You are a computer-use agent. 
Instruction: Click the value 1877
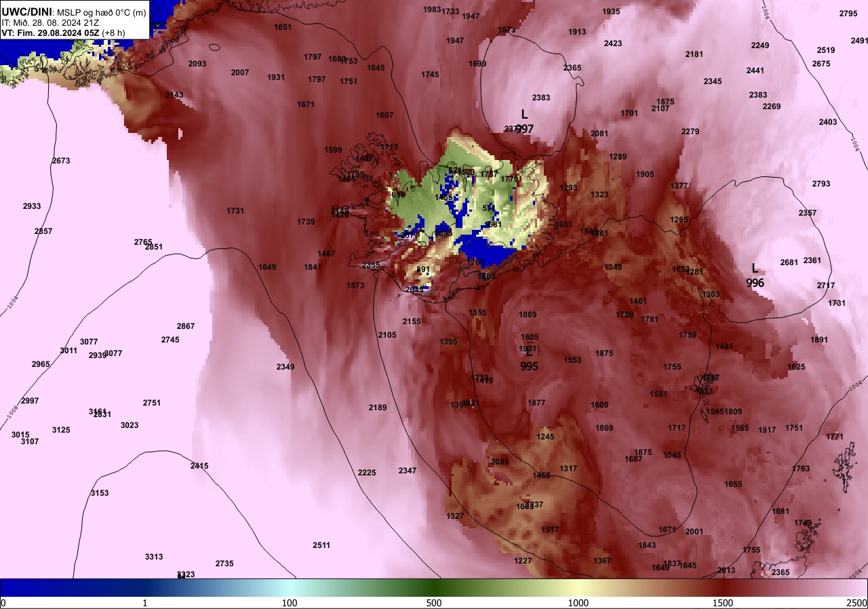(x=536, y=403)
